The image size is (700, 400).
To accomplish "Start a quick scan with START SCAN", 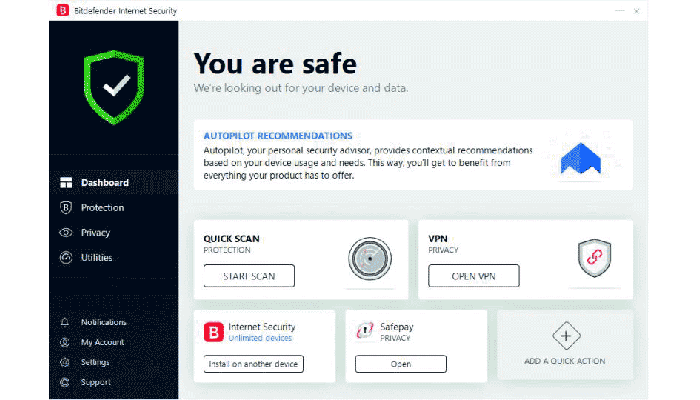I will [x=249, y=276].
